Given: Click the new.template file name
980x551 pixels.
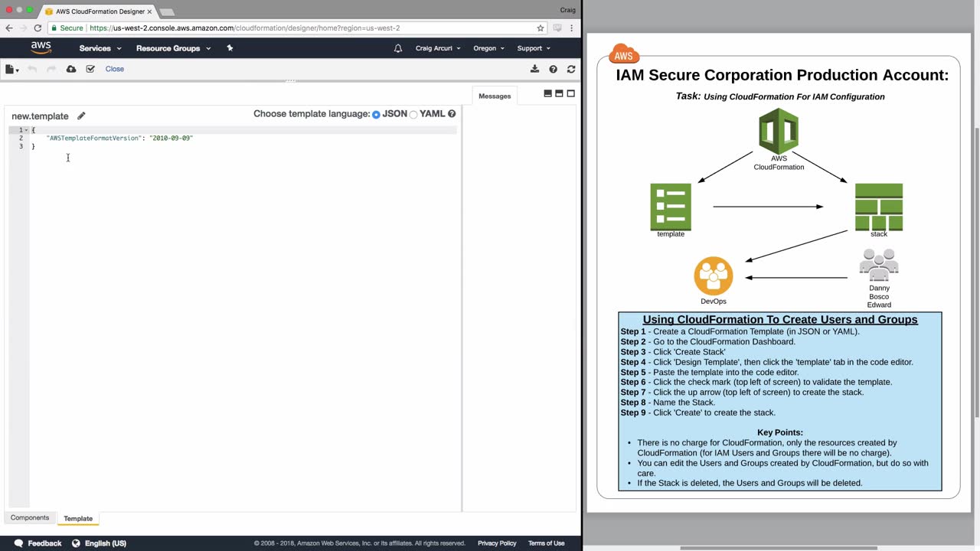Looking at the screenshot, I should pyautogui.click(x=40, y=116).
